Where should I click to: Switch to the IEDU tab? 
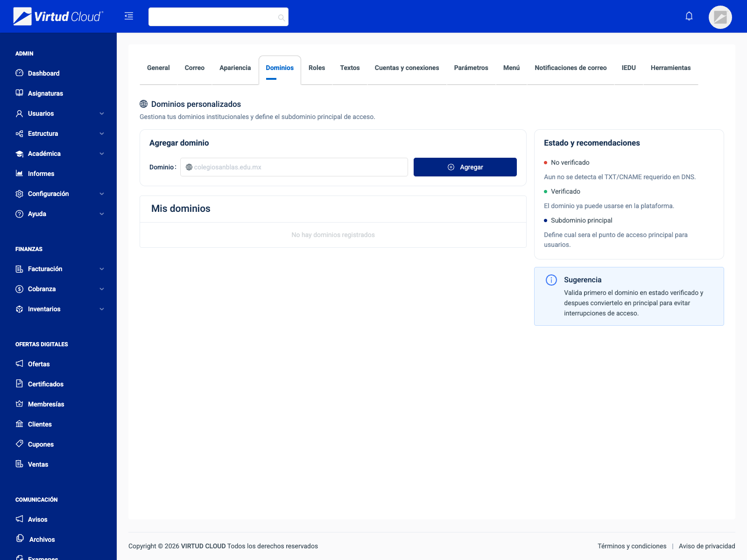pyautogui.click(x=629, y=68)
